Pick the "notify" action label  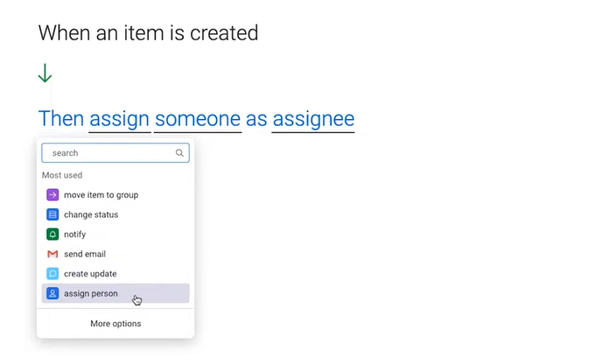pos(75,234)
